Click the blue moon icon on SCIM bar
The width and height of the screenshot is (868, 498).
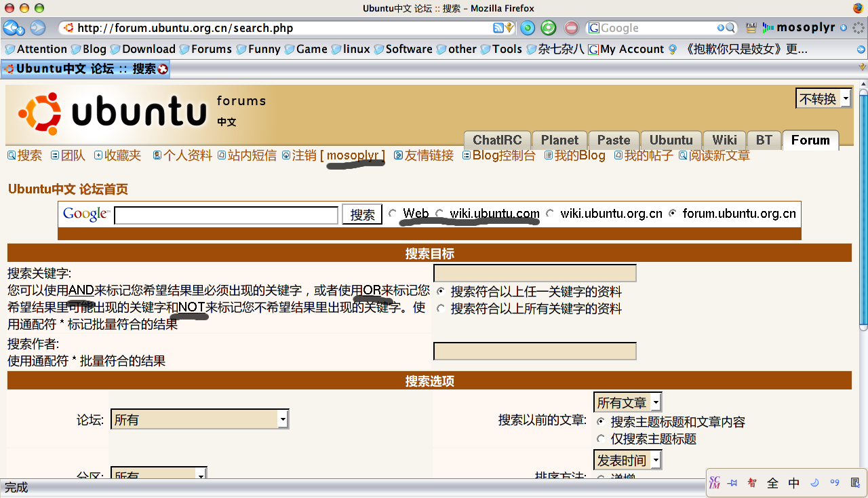814,483
